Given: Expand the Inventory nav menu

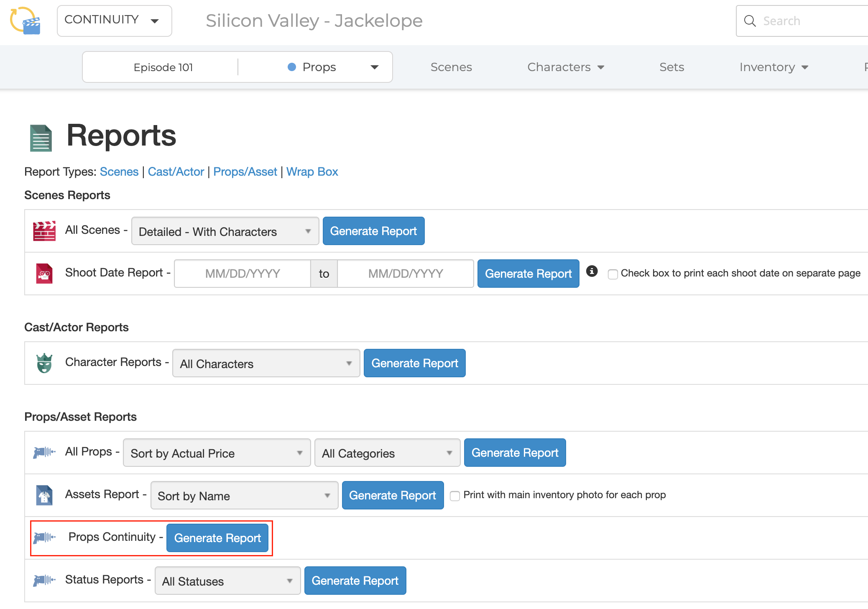Looking at the screenshot, I should [774, 67].
